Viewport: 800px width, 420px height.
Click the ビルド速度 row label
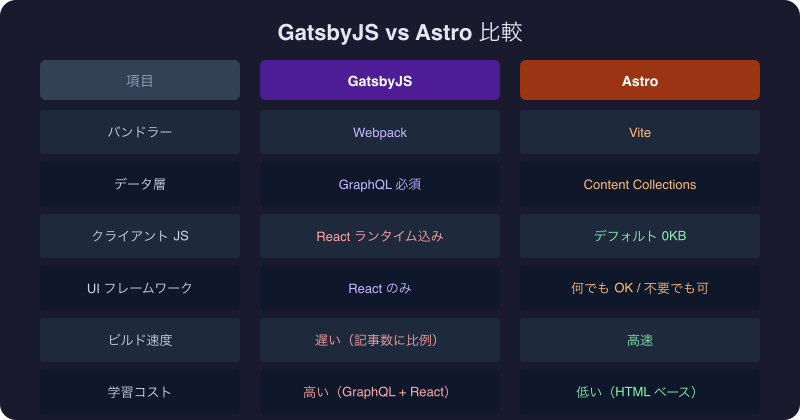(x=140, y=340)
